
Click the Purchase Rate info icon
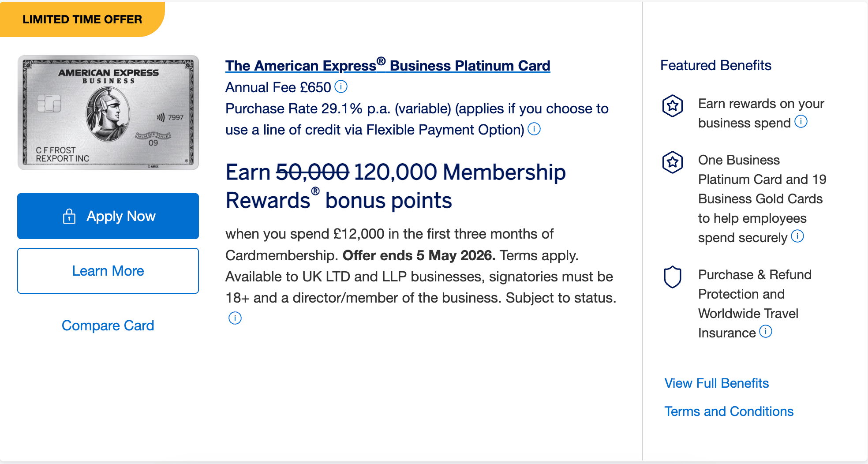[534, 129]
